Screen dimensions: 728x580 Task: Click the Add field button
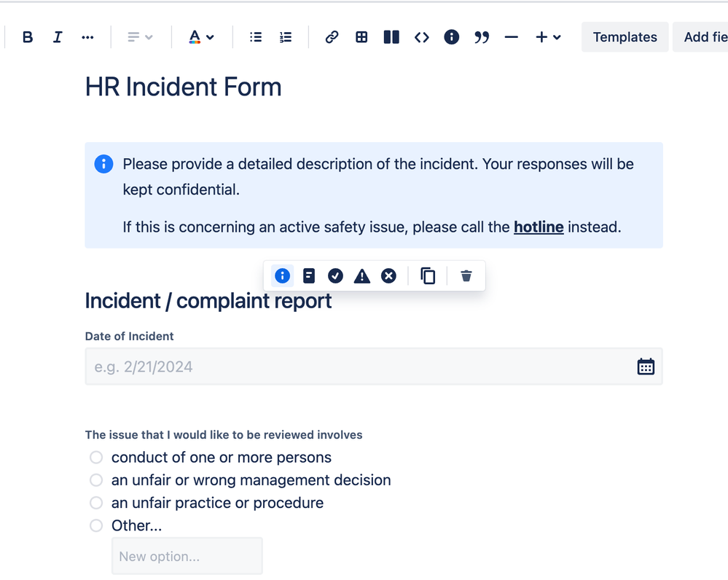coord(701,37)
